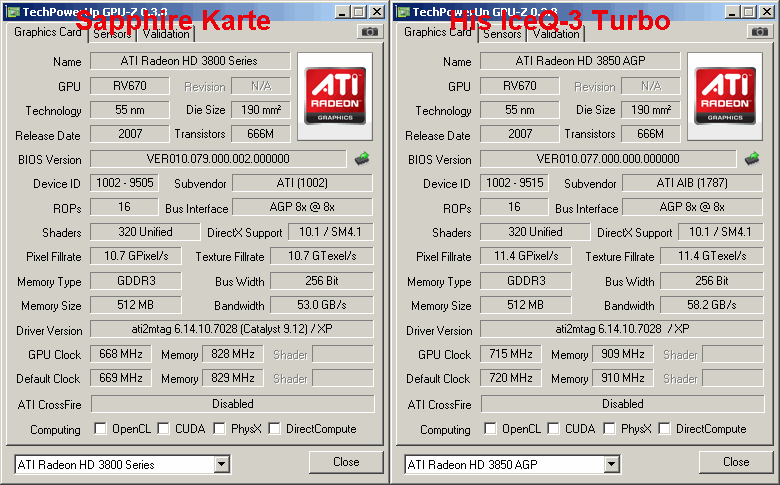Click the Device ID value 1002 - 9505

124,183
